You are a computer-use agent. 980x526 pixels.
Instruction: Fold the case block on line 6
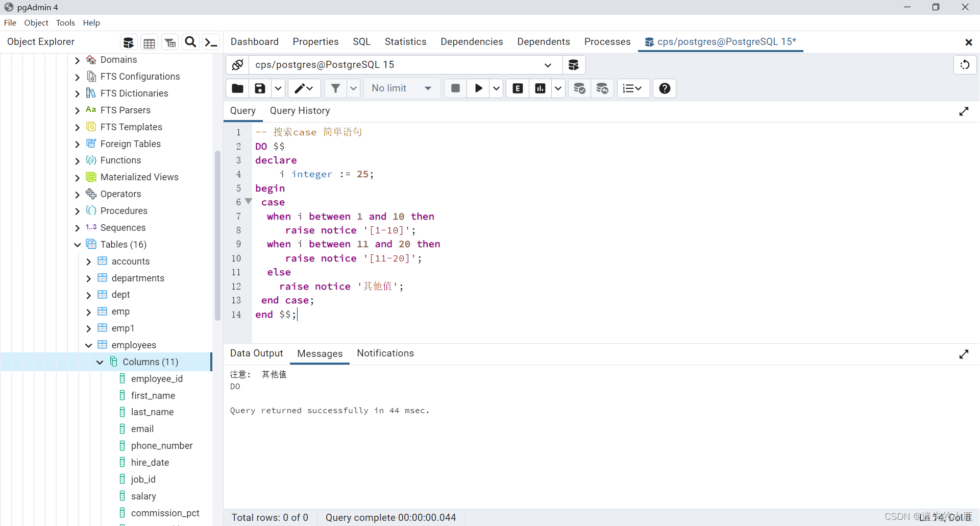[249, 202]
